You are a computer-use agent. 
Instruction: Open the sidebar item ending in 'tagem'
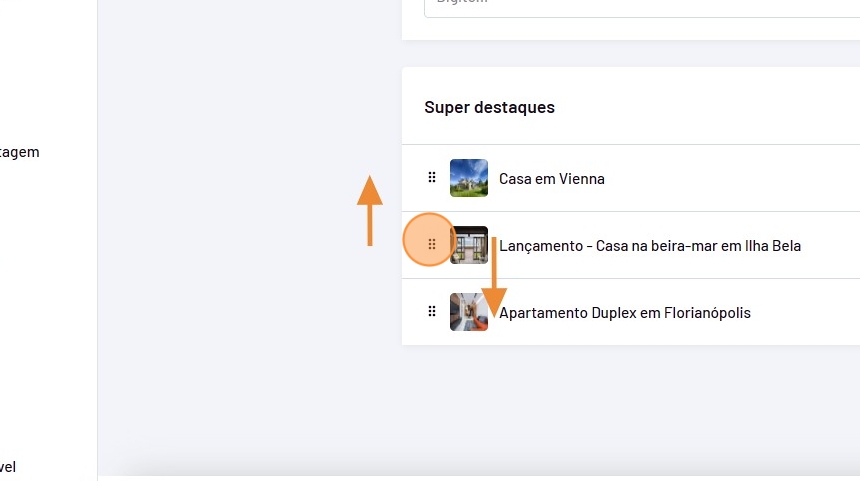coord(20,153)
